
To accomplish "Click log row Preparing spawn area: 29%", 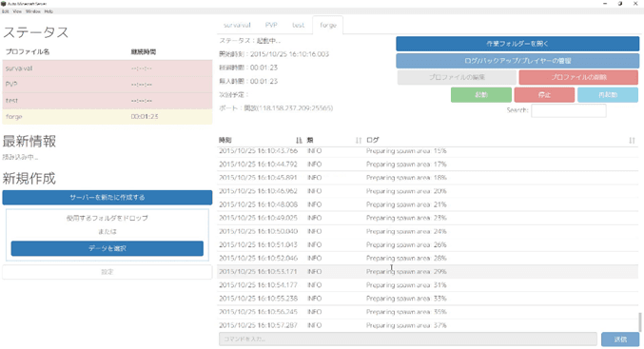I will click(x=427, y=272).
